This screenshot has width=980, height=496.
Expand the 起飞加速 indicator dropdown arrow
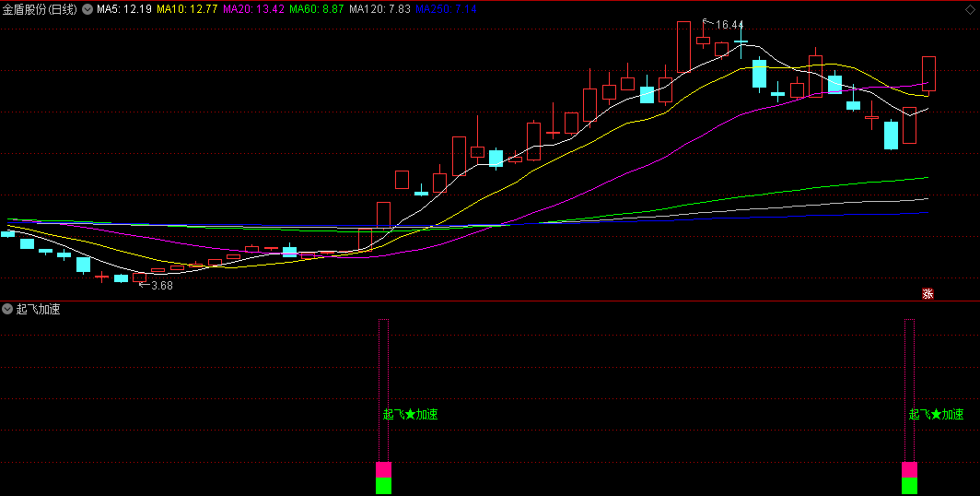7,308
